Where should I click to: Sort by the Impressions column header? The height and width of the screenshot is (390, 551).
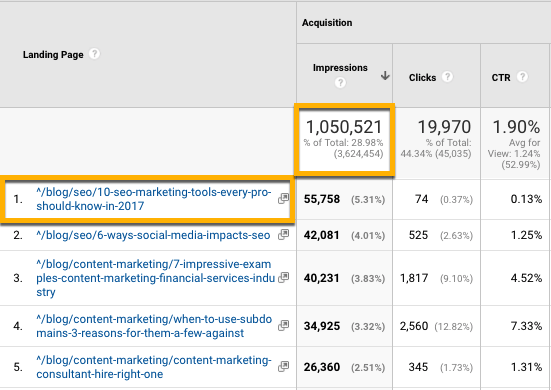pyautogui.click(x=340, y=68)
